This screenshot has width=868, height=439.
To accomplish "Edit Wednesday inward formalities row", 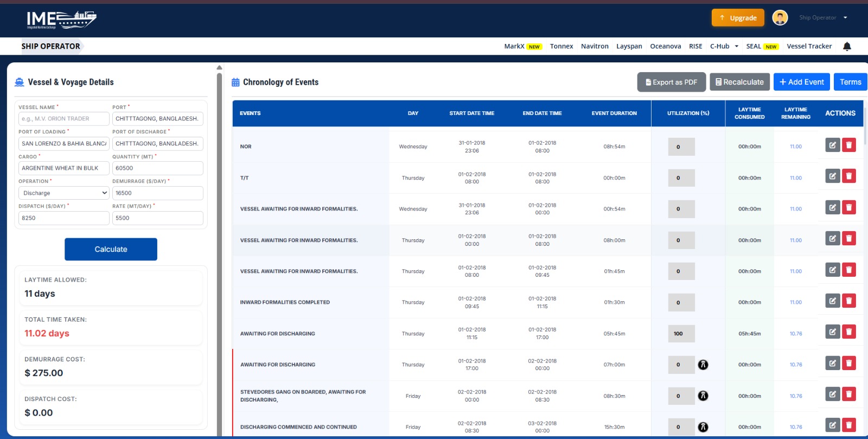I will pos(832,207).
